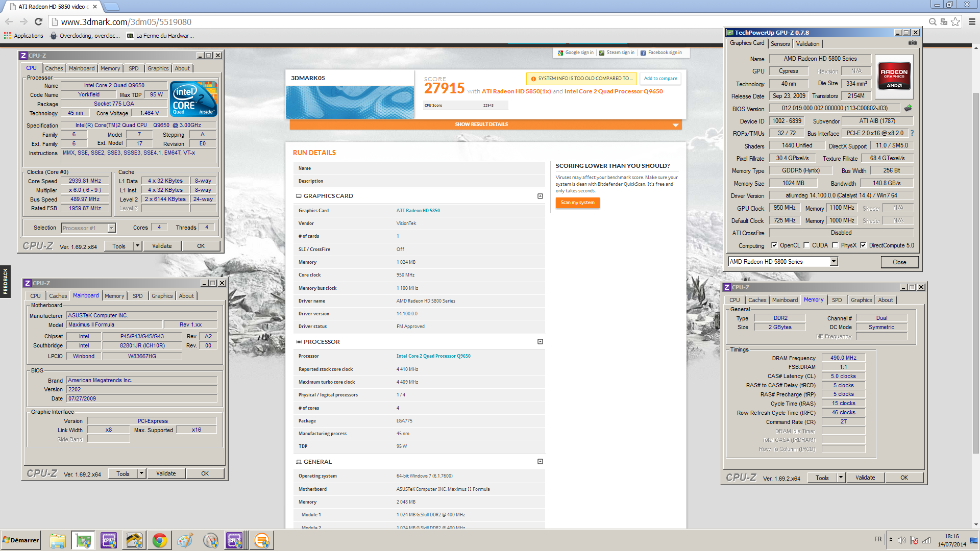Click the Radeon Graphics logo in GPU-Z

pyautogui.click(x=894, y=76)
